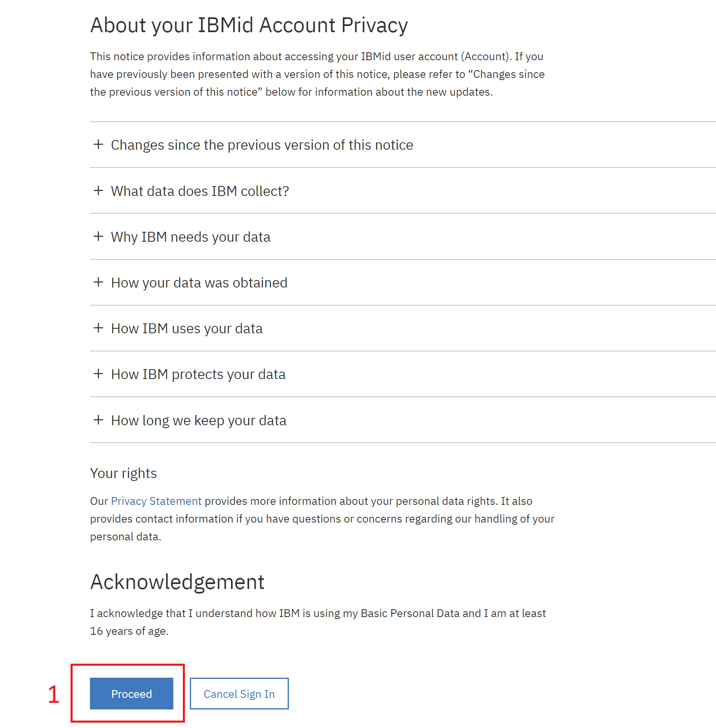Open 'How long we keep your data' accordion title
Screen dimensions: 716x728
pos(198,421)
